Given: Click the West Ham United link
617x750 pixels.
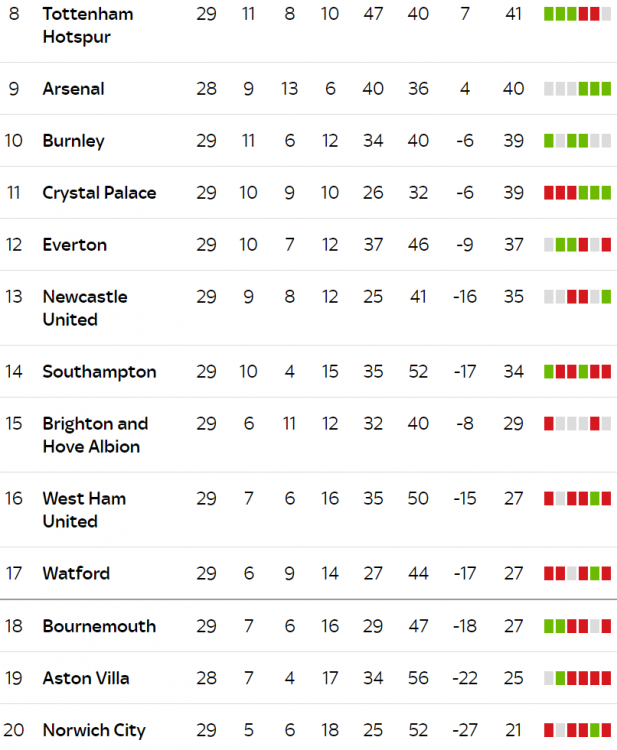Looking at the screenshot, I should 84,510.
